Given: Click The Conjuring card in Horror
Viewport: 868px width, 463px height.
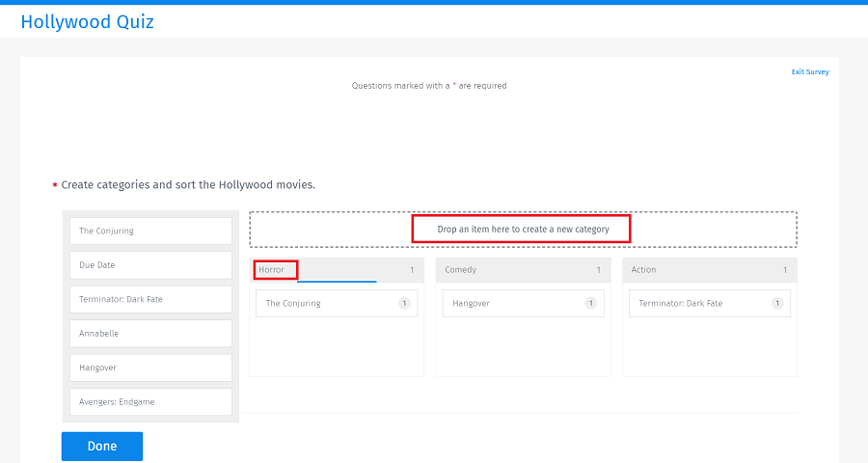Looking at the screenshot, I should pos(326,304).
